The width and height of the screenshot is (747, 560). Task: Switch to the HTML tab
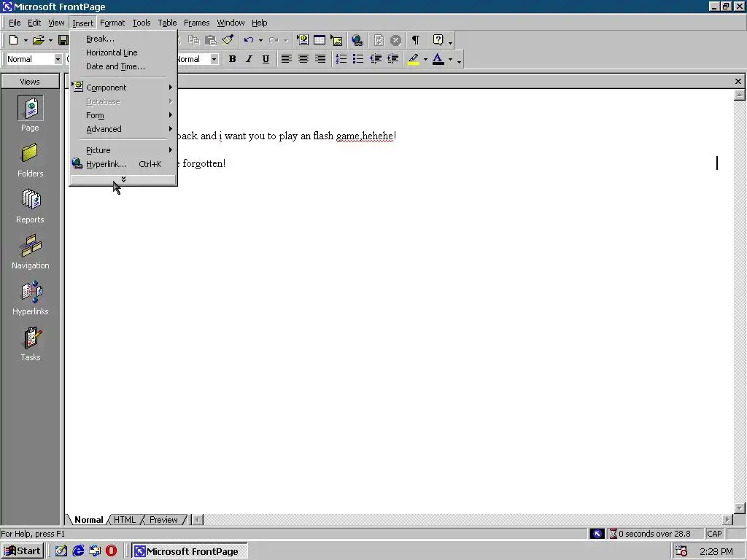pos(125,519)
